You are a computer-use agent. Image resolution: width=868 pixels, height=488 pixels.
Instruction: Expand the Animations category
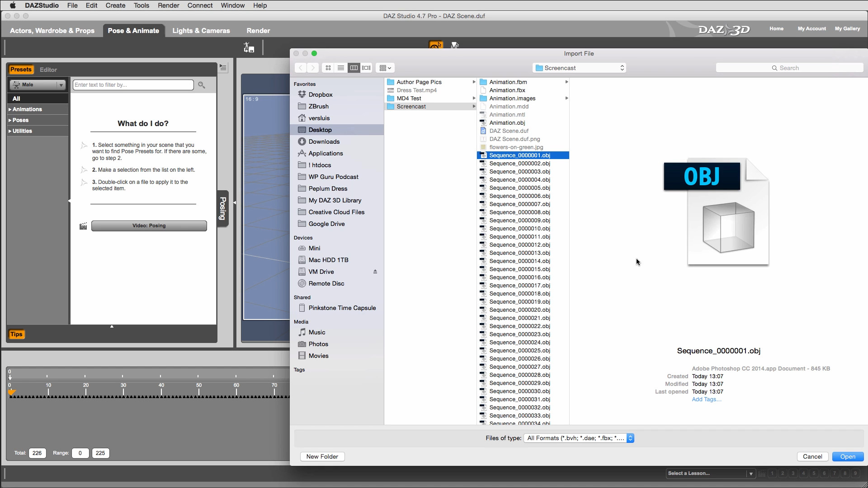[x=38, y=109]
